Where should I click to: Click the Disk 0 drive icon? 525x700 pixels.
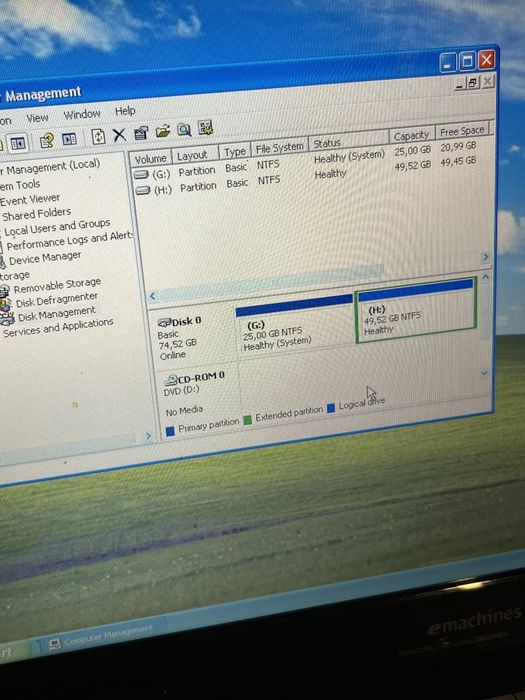(165, 322)
